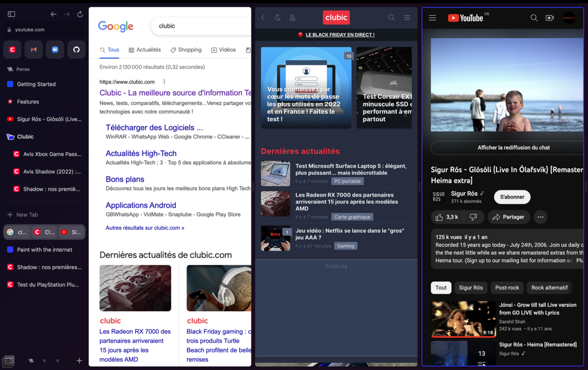
Task: Open the pinned GitHub favorite tile
Action: point(76,49)
